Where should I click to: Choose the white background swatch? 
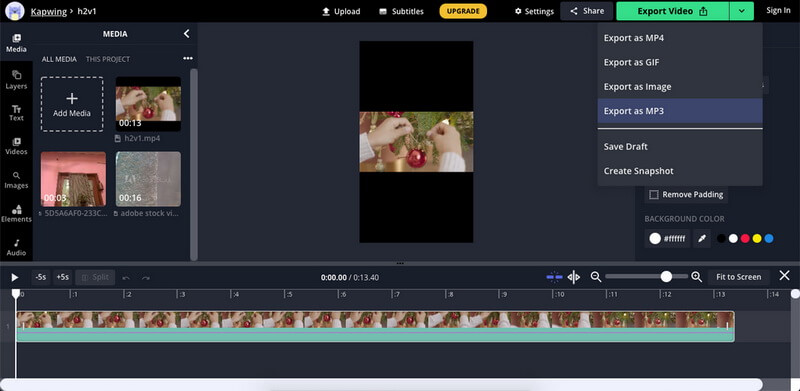(733, 238)
